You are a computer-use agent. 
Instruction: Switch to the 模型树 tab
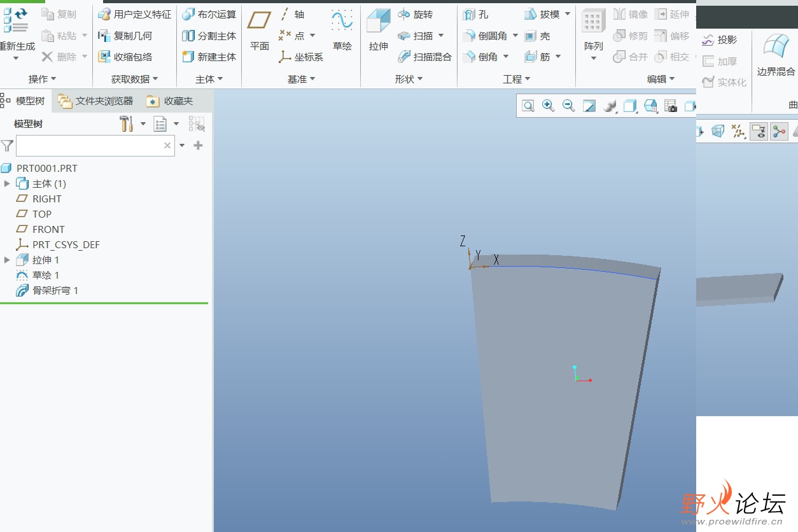[24, 101]
